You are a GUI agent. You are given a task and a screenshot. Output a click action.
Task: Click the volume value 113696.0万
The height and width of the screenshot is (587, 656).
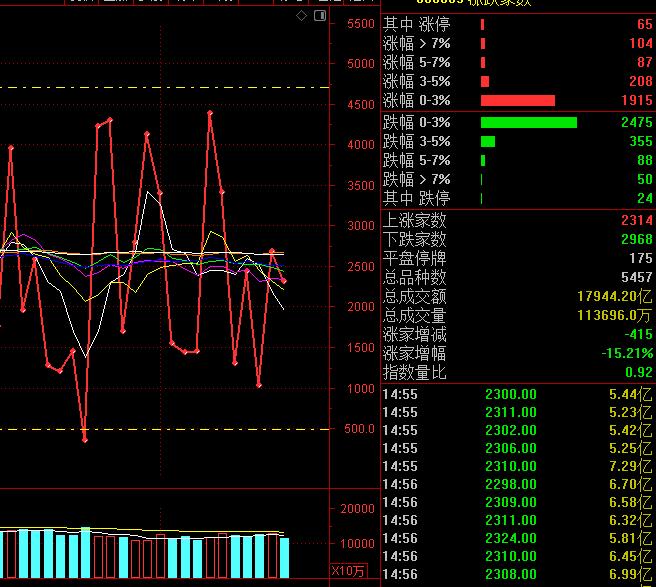click(x=615, y=315)
